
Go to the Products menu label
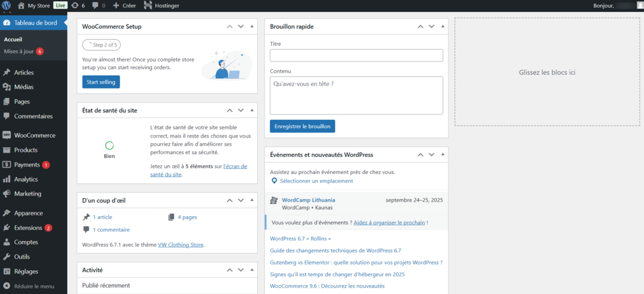pos(26,150)
